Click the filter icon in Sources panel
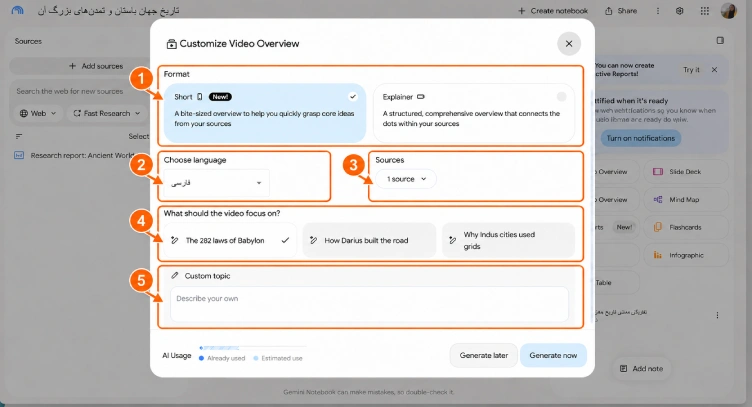The width and height of the screenshot is (752, 407). pyautogui.click(x=19, y=137)
